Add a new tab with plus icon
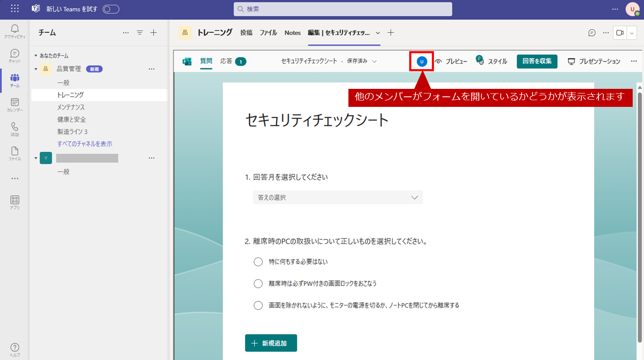This screenshot has height=360, width=644. click(x=391, y=33)
